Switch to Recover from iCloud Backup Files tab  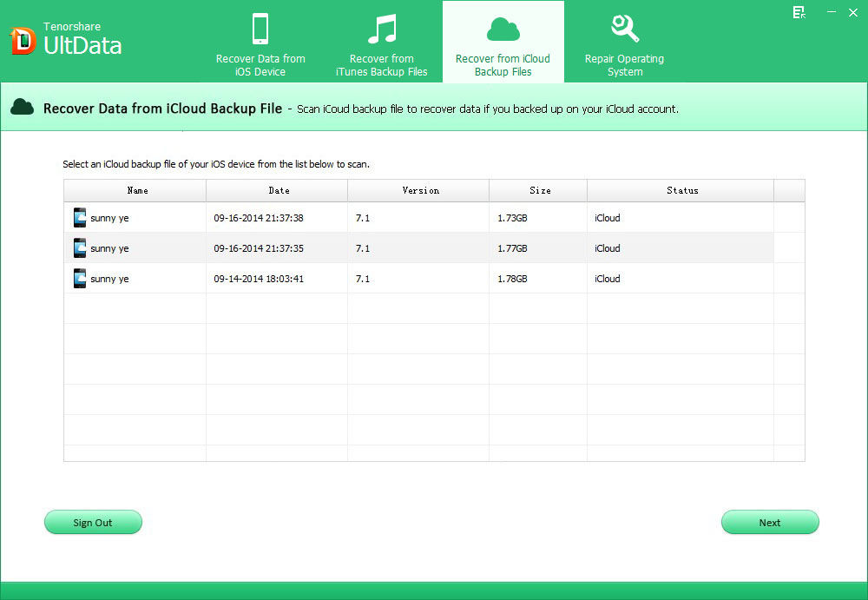[x=503, y=42]
